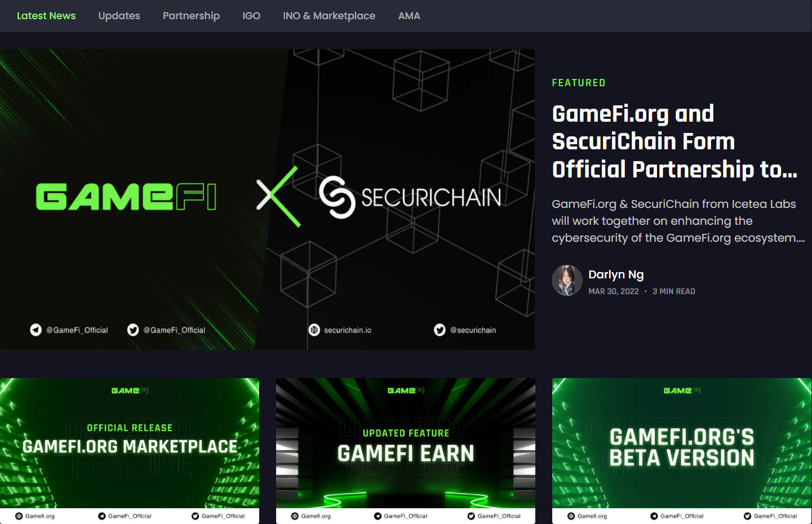Image resolution: width=812 pixels, height=524 pixels.
Task: Click the green FEATURED label
Action: click(x=579, y=83)
